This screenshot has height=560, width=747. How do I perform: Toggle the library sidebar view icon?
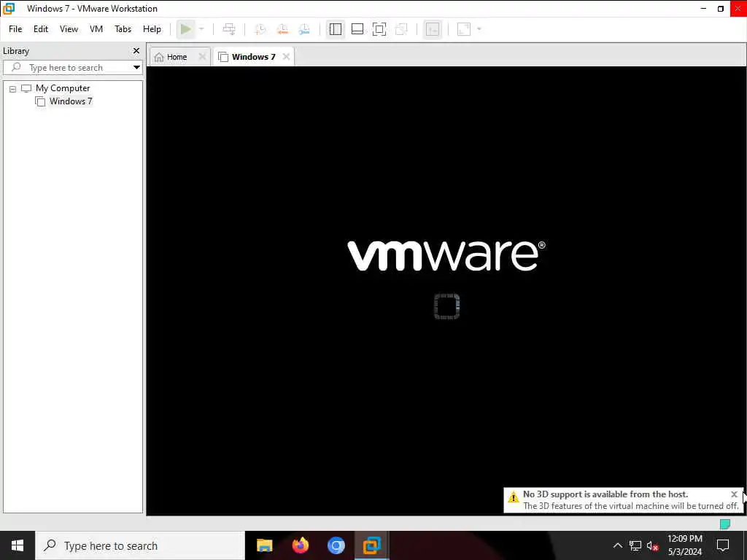click(336, 29)
